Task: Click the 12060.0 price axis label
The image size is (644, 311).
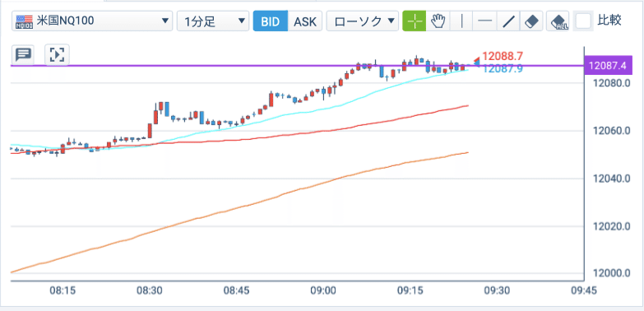Action: (x=612, y=131)
